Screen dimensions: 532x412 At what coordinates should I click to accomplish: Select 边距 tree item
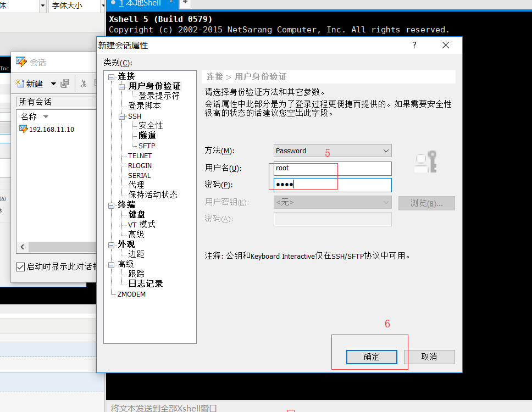(x=136, y=254)
